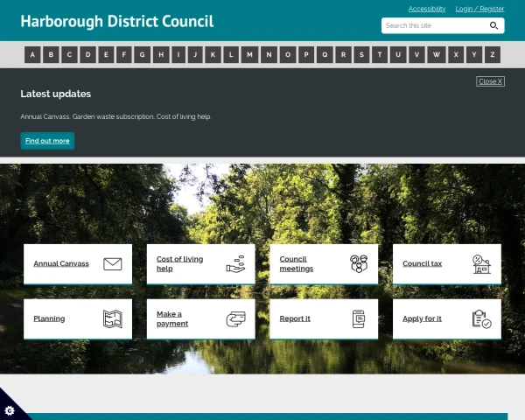This screenshot has width=525, height=420.
Task: Select letter A in A-Z index
Action: point(32,54)
